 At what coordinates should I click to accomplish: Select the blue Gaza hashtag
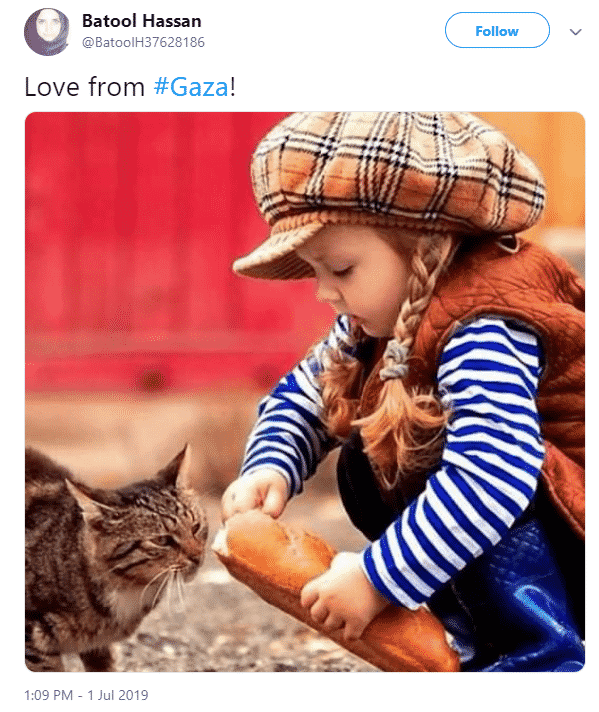pos(191,87)
